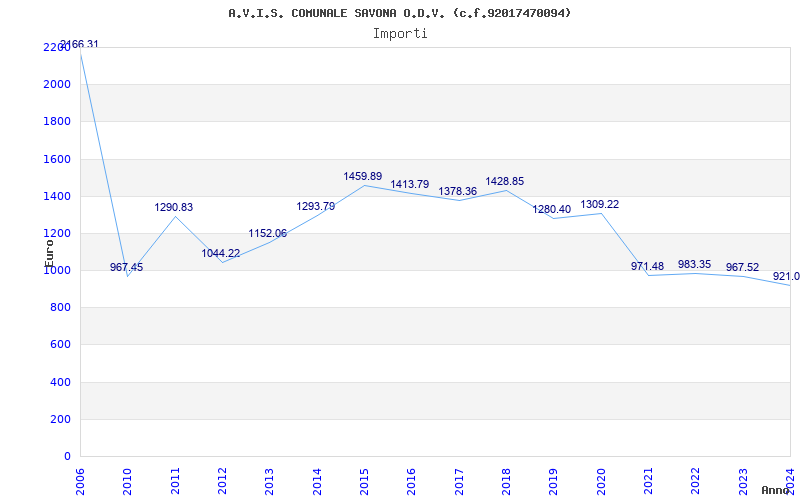This screenshot has height=500, width=800.
Task: Click the 2011 x-axis year label
Action: click(175, 482)
